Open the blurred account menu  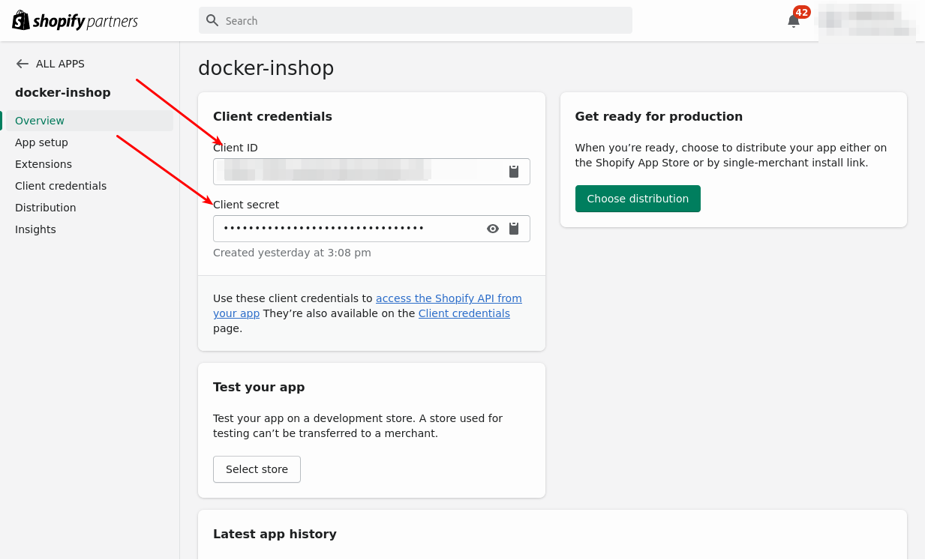pos(867,21)
